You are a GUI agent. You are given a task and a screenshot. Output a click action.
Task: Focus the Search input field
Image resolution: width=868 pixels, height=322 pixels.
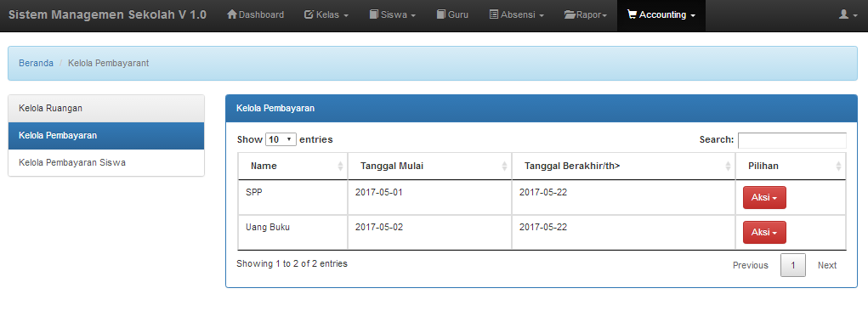(x=792, y=140)
